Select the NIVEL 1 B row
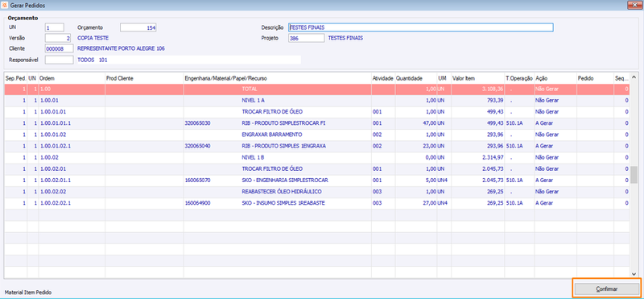This screenshot has height=299, width=644. [x=316, y=157]
